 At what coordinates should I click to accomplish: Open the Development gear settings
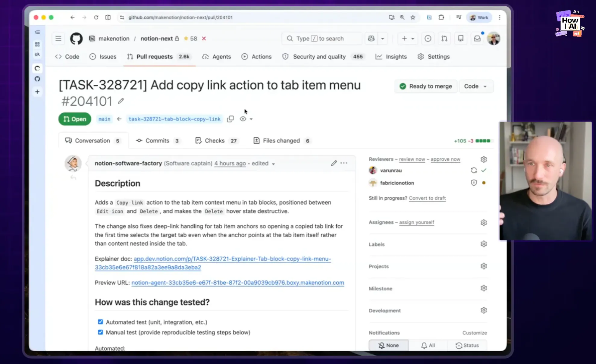pyautogui.click(x=484, y=310)
